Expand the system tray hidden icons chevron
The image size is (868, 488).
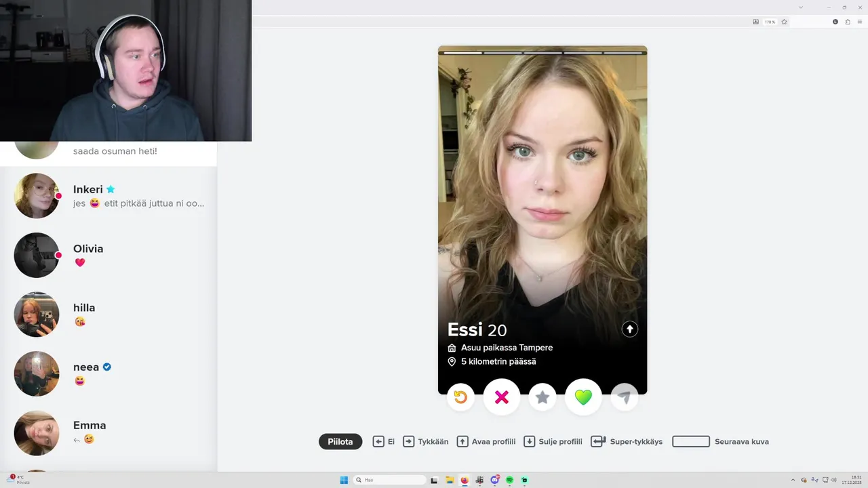coord(793,480)
